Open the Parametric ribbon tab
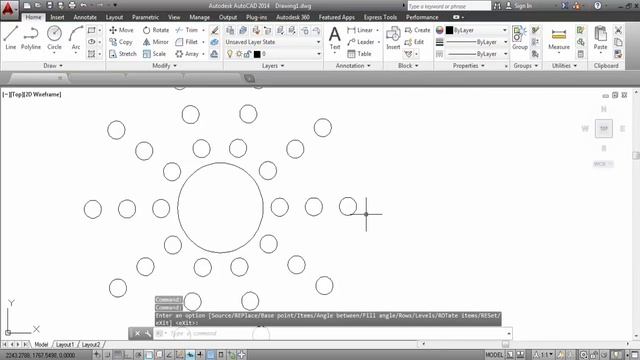 point(145,17)
